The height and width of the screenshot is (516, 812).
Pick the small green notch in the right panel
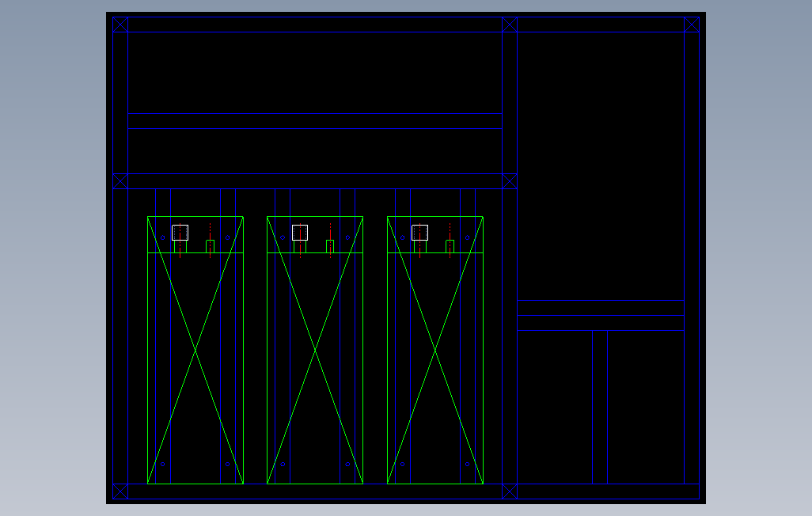click(450, 247)
